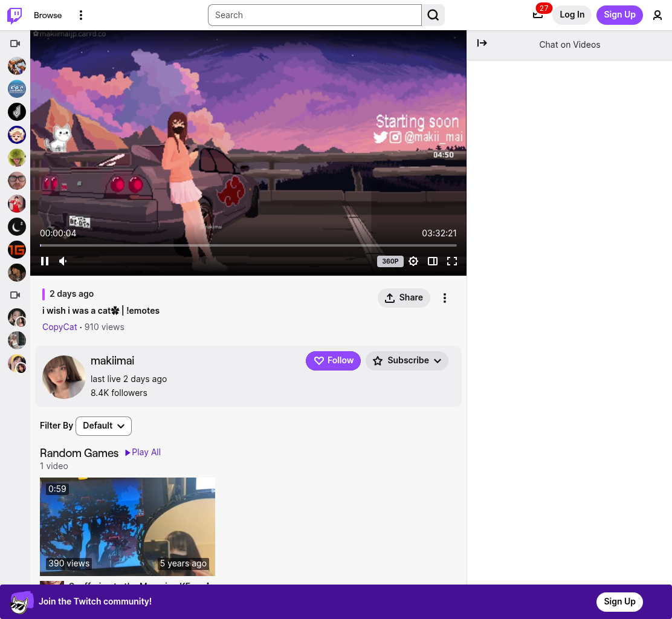Click the search magnifier button
The width and height of the screenshot is (672, 619).
click(433, 15)
